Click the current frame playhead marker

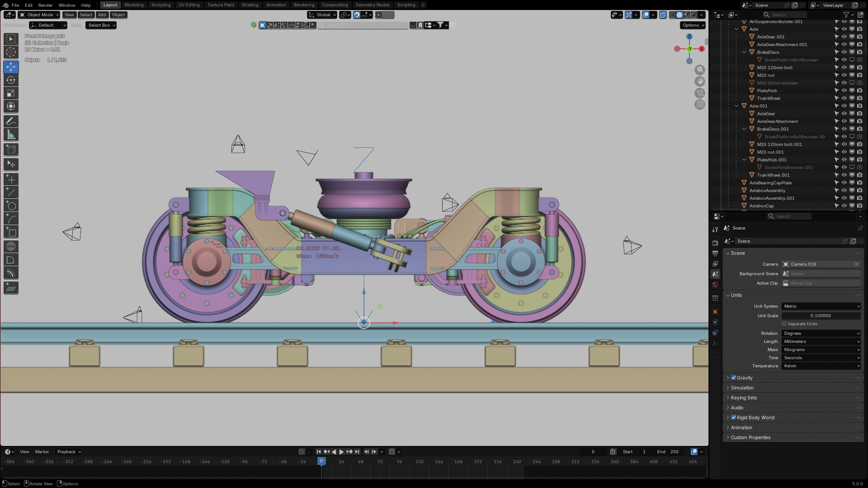[x=321, y=461]
